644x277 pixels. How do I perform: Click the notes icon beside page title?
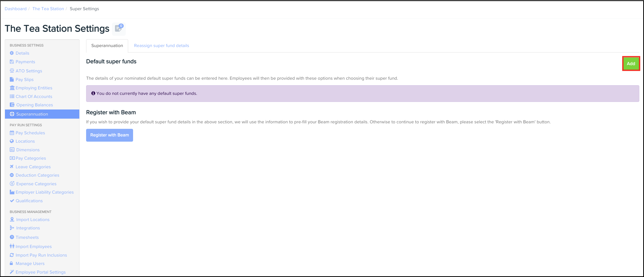pyautogui.click(x=119, y=28)
